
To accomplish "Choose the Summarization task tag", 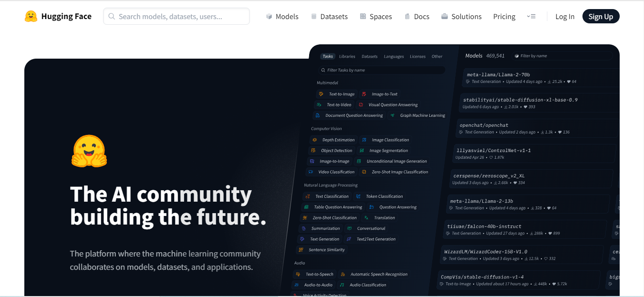I will (x=322, y=228).
